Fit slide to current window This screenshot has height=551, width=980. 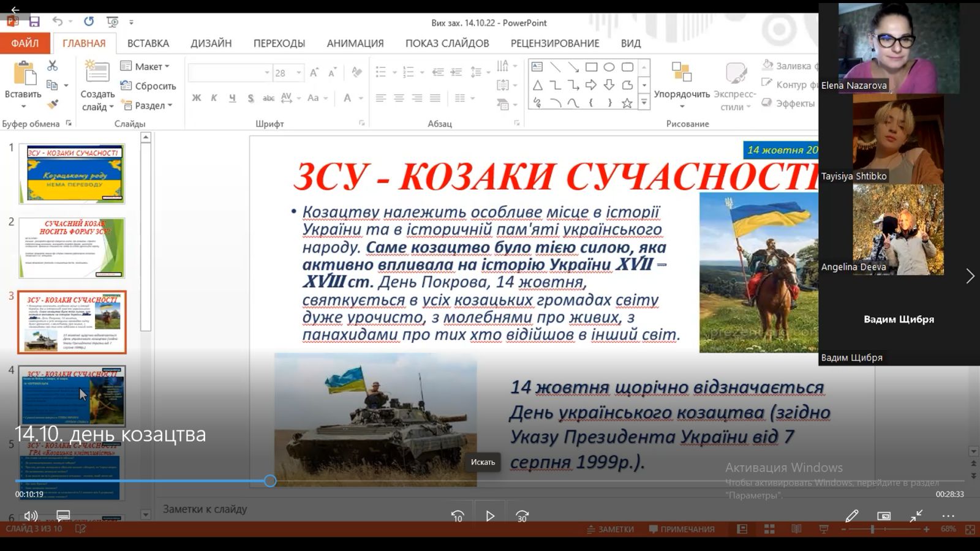tap(970, 529)
